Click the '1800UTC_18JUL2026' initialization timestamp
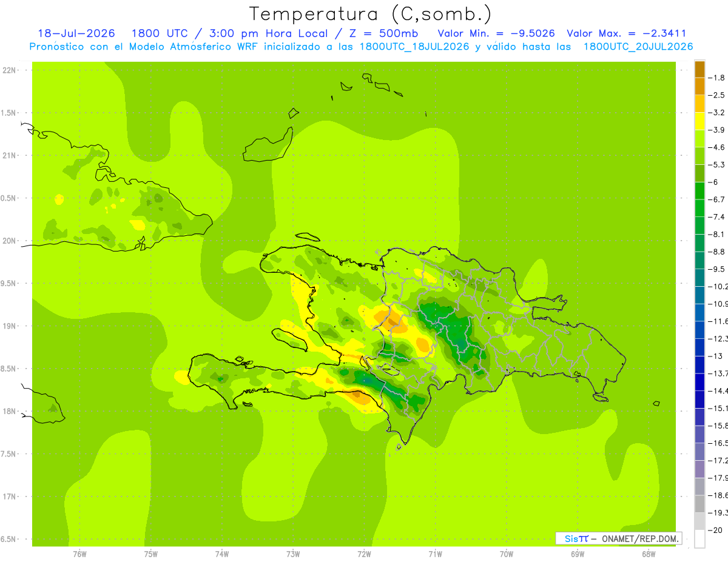Screen dimensions: 728x562 [x=414, y=47]
